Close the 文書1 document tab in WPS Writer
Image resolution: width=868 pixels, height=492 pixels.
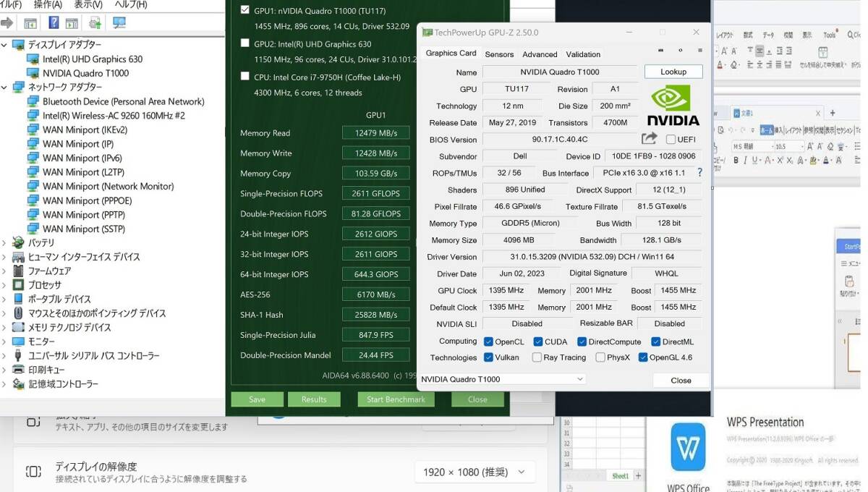[x=818, y=113]
